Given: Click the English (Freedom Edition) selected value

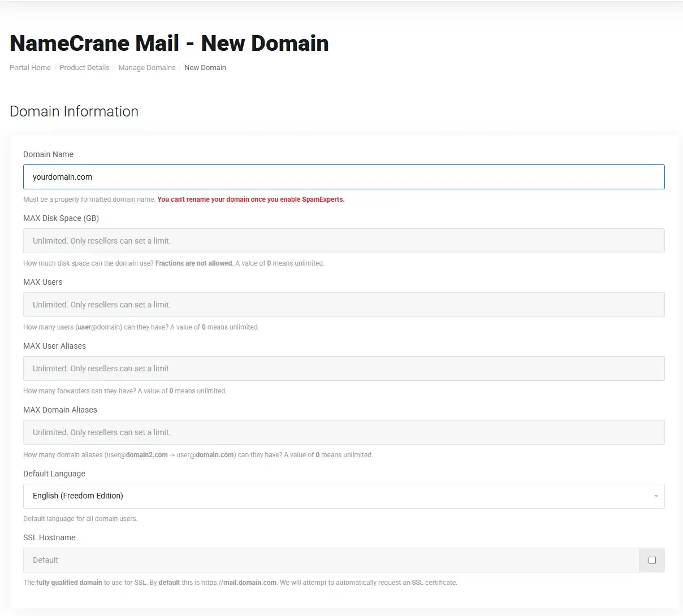Looking at the screenshot, I should click(77, 496).
